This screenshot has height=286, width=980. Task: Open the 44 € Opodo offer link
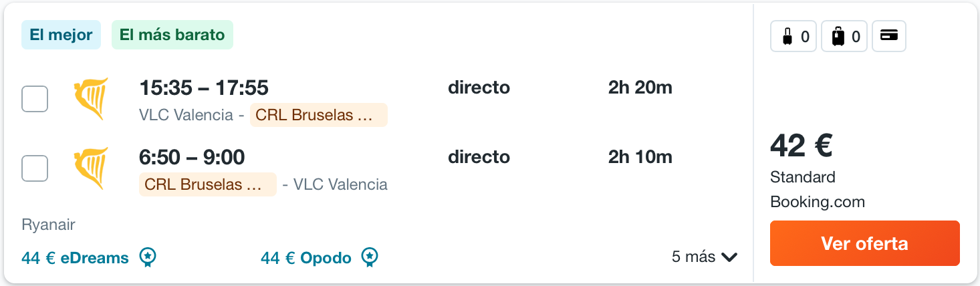[306, 258]
